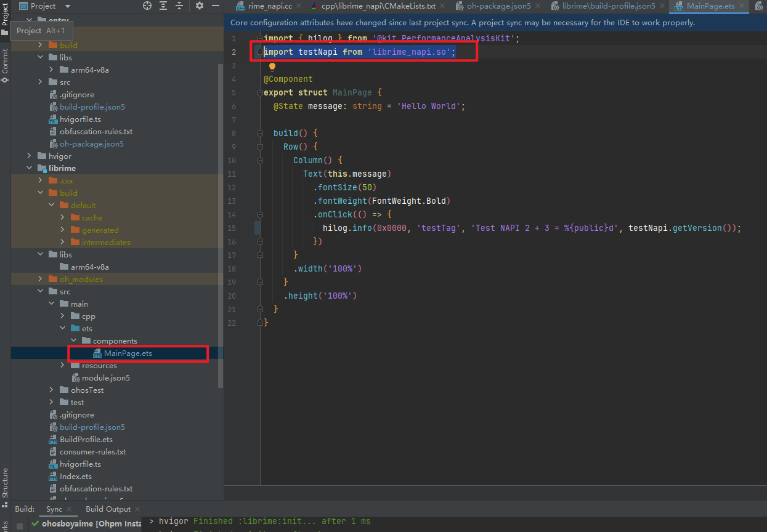767x532 pixels.
Task: Click the Project tree vertical scrollbar
Action: [x=221, y=225]
